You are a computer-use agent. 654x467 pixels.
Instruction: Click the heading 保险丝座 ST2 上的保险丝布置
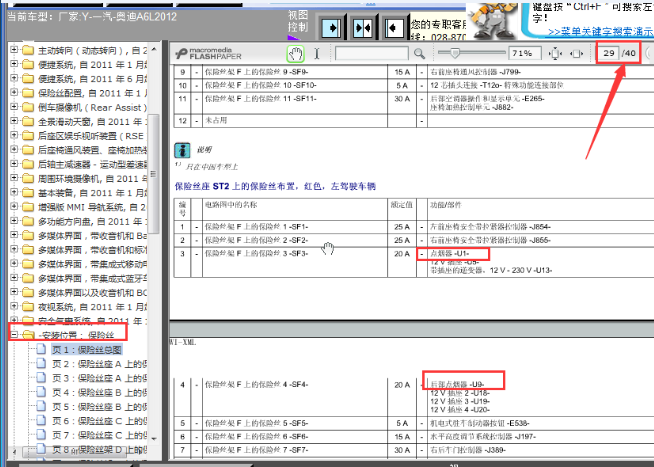(275, 186)
